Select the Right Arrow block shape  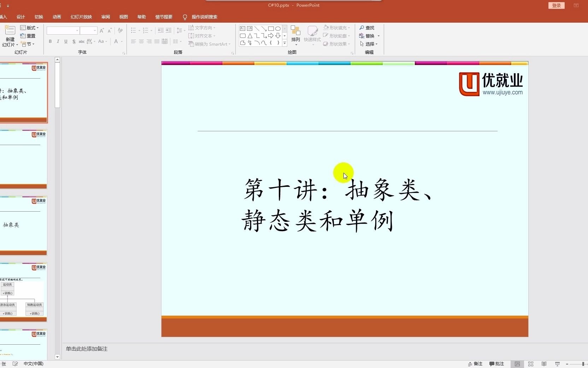[271, 36]
